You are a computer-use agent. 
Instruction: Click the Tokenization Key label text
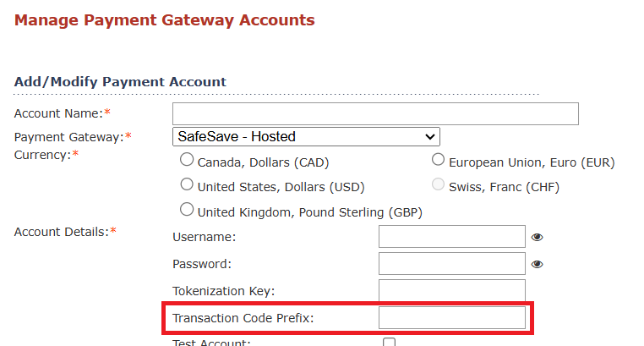point(223,291)
